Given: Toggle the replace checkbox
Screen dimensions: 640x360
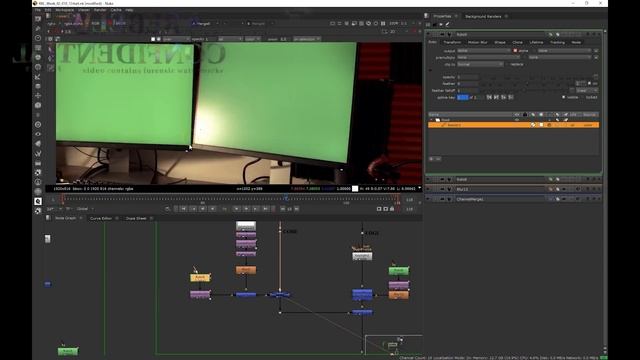Looking at the screenshot, I should tap(507, 64).
